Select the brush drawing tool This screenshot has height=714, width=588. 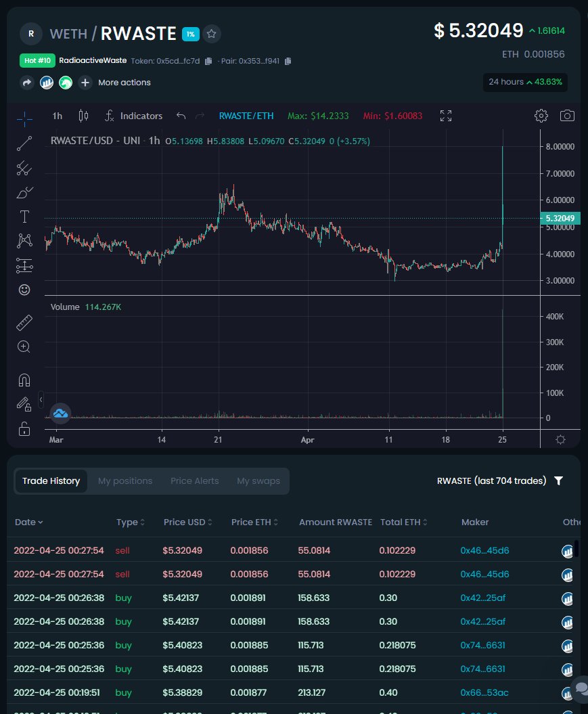click(x=24, y=193)
